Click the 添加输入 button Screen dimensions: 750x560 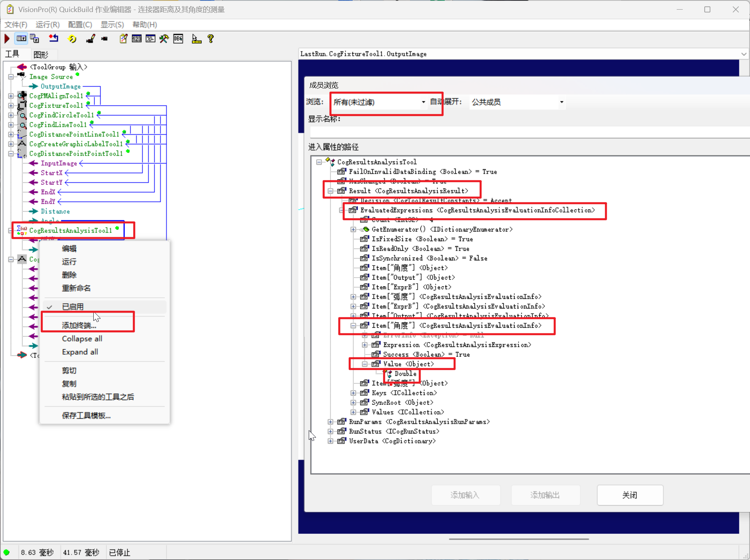click(x=466, y=495)
